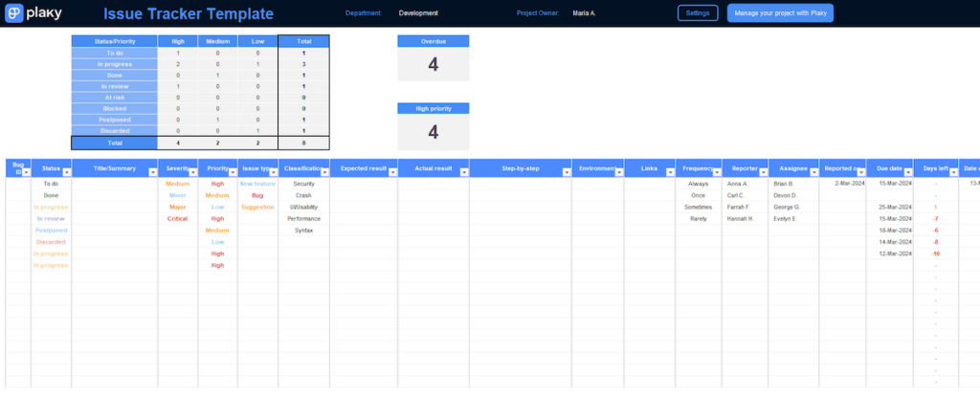Image resolution: width=980 pixels, height=398 pixels.
Task: Open the Settings button
Action: tap(698, 13)
